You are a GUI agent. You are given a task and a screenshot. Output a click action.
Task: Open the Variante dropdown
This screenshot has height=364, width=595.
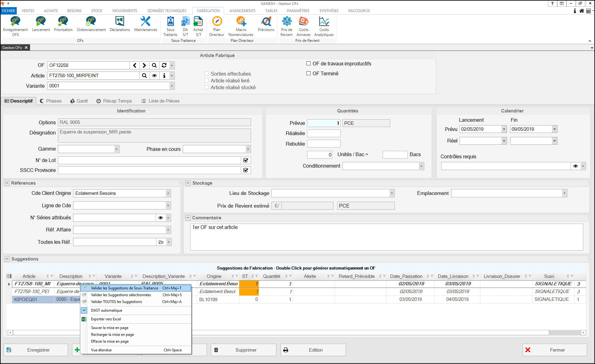(172, 86)
